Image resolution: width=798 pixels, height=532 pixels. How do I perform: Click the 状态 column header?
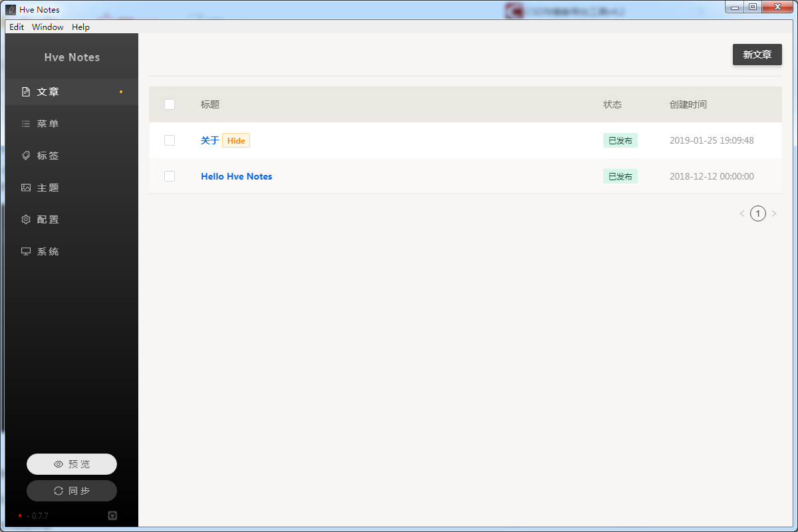[x=612, y=104]
